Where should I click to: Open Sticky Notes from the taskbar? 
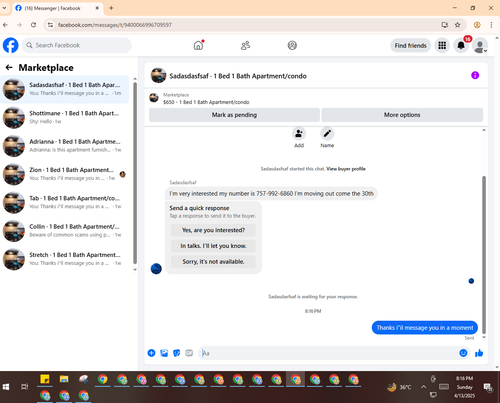pos(45,379)
